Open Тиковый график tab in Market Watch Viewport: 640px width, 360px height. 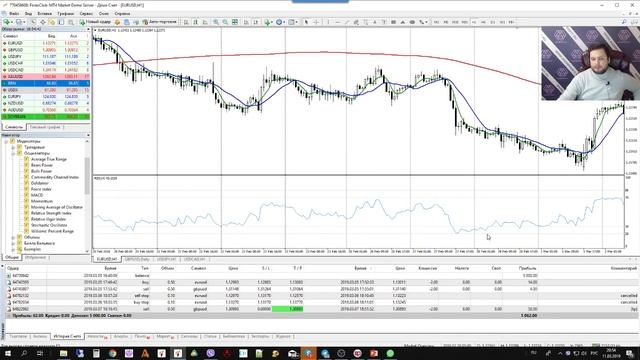[44, 127]
